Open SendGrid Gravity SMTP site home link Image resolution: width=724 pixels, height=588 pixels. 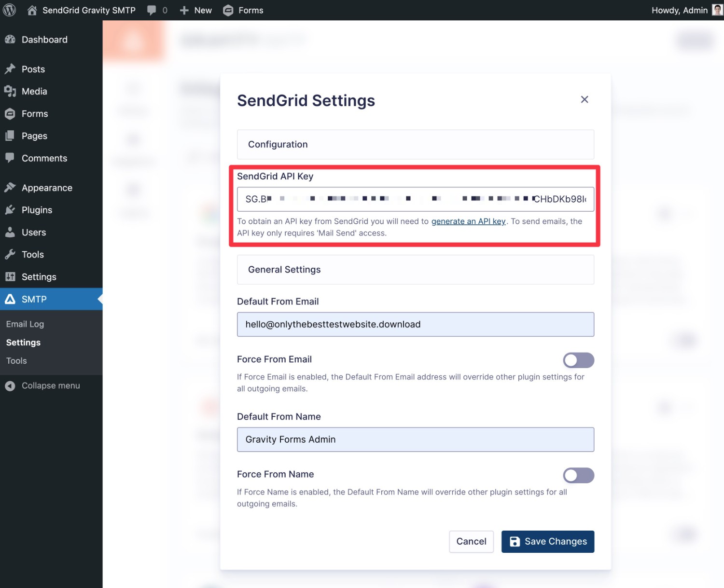[81, 10]
